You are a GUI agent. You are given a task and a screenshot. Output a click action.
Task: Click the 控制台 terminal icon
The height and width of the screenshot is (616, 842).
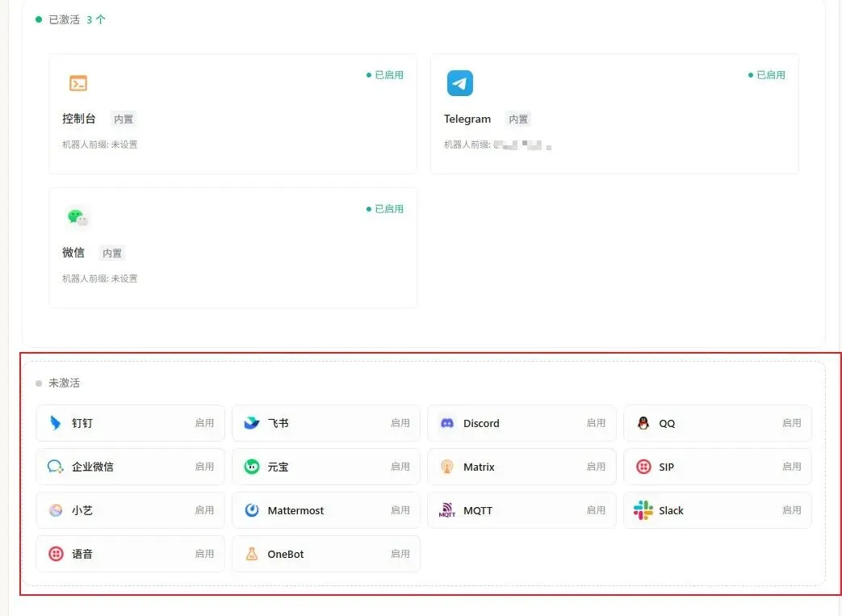(78, 83)
